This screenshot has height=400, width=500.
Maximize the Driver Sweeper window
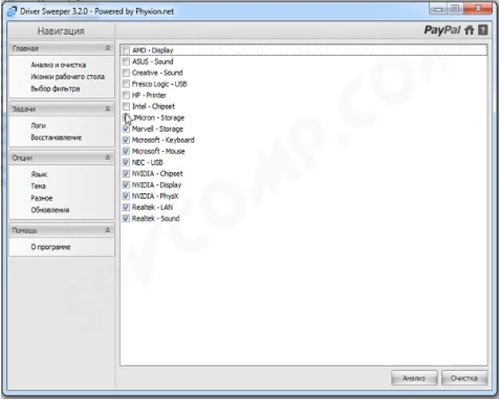[455, 9]
